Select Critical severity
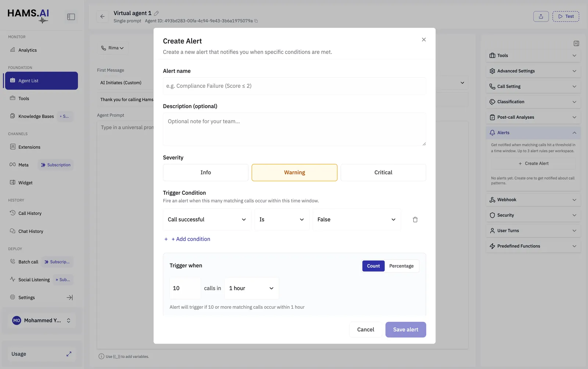 383,172
